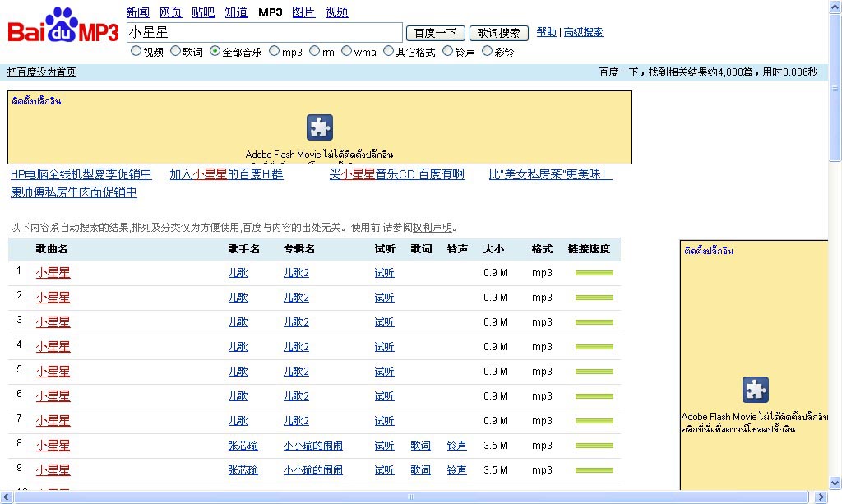Click the ติดตั้งปลั๊กอิน label in top banner

36,101
